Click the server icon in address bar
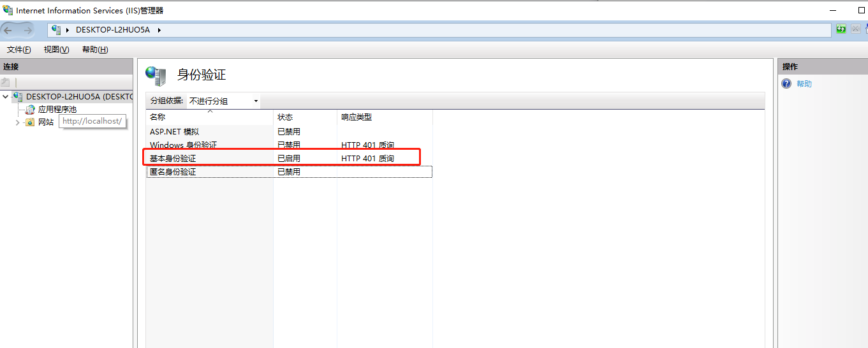This screenshot has width=868, height=348. click(x=57, y=30)
